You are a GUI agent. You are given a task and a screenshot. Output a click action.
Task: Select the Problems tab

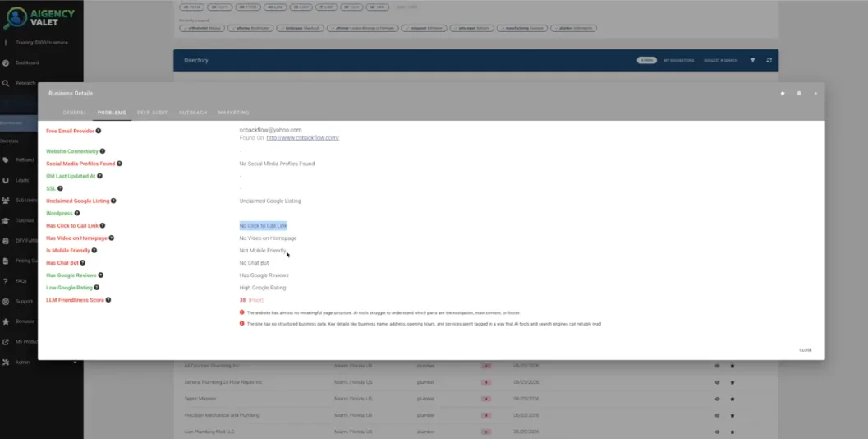click(x=112, y=113)
